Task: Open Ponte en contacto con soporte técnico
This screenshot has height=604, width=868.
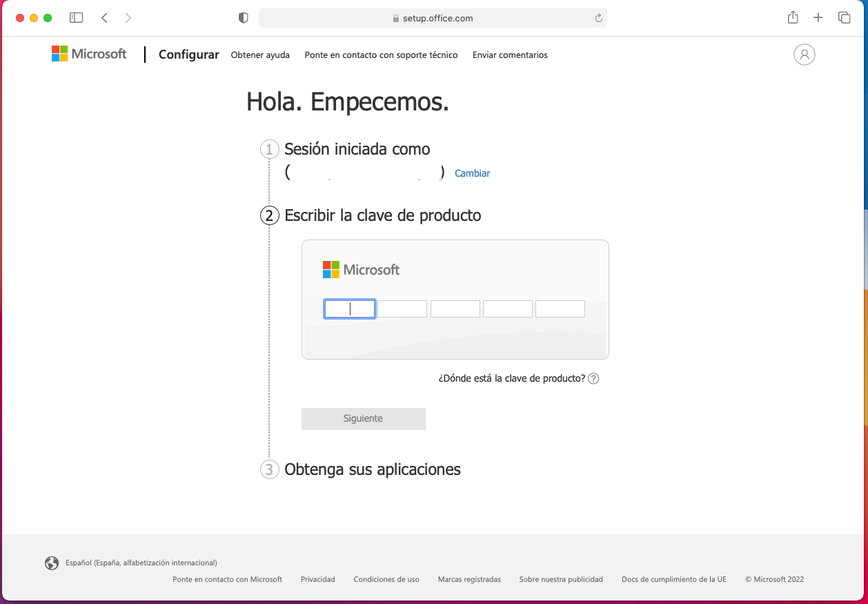Action: pos(382,55)
